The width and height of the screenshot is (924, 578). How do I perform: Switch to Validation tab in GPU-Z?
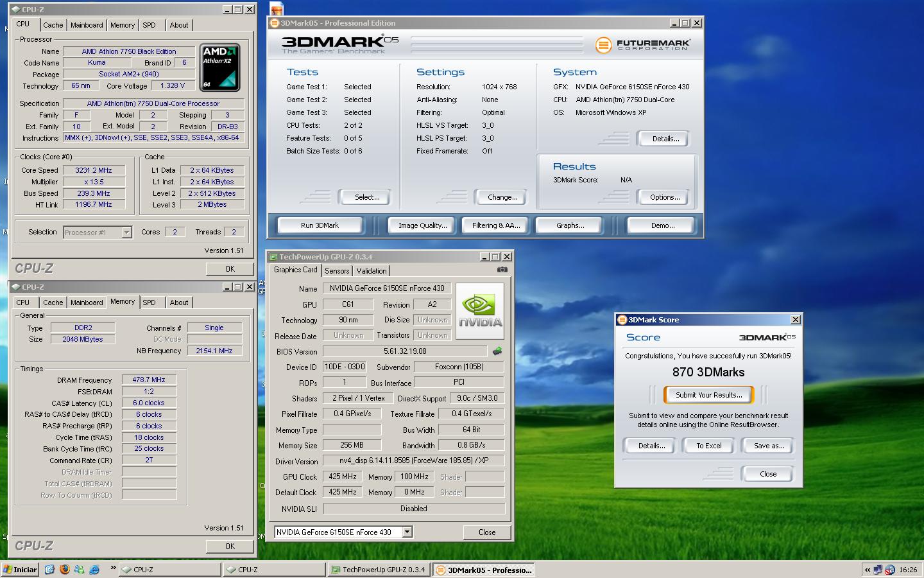pos(372,271)
